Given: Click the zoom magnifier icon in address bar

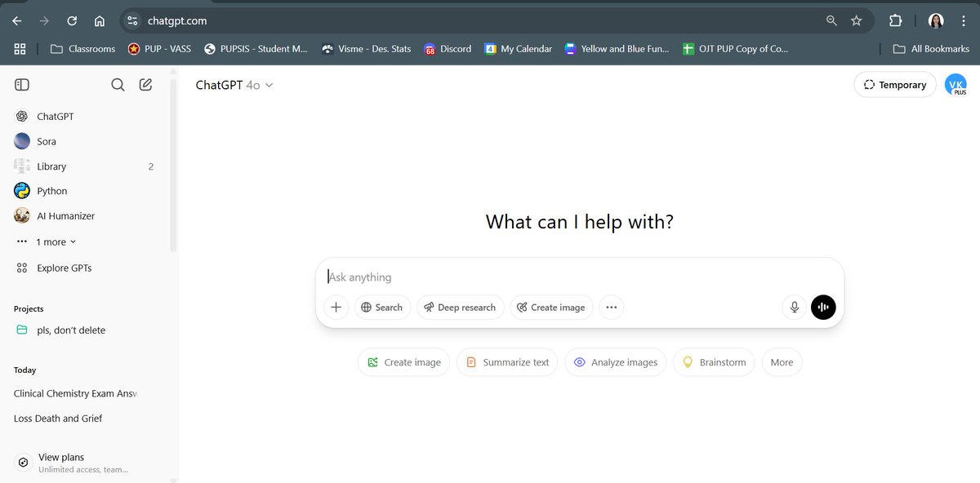Looking at the screenshot, I should point(831,20).
